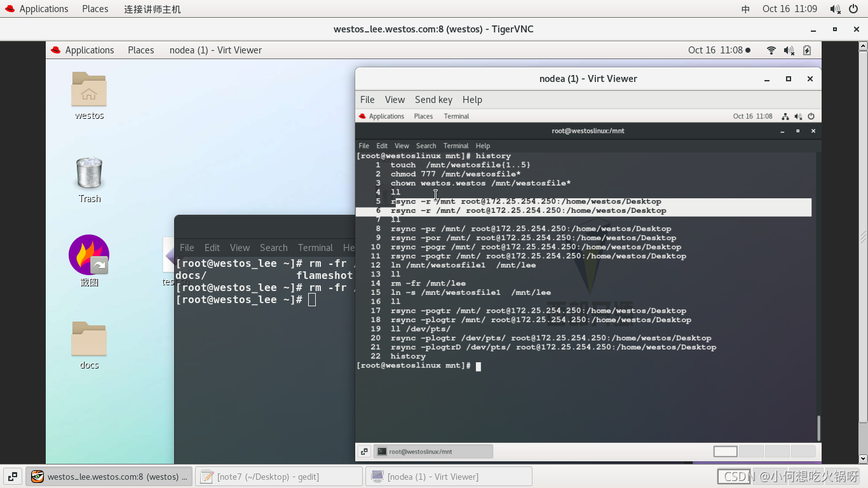Viewport: 868px width, 488px height.
Task: Click the power icon in nodea guest panel
Action: point(811,116)
